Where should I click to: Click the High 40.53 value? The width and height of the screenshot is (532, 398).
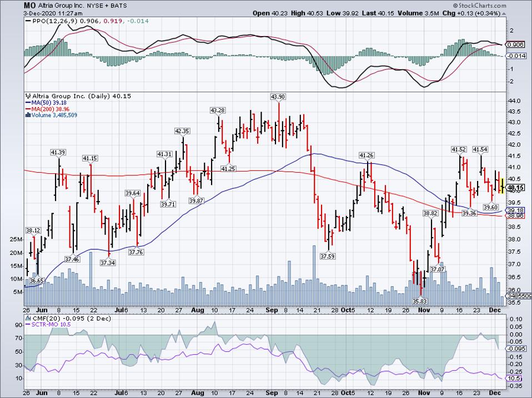tap(307, 13)
